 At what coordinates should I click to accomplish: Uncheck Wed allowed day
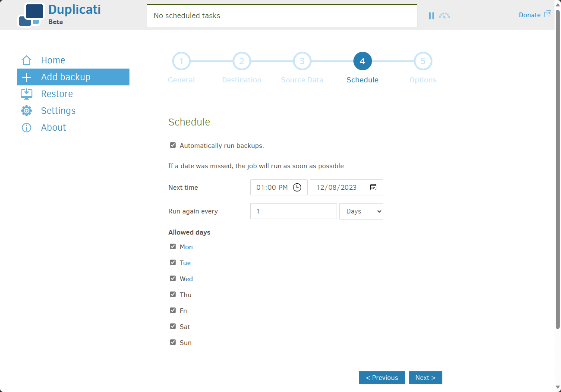click(173, 279)
